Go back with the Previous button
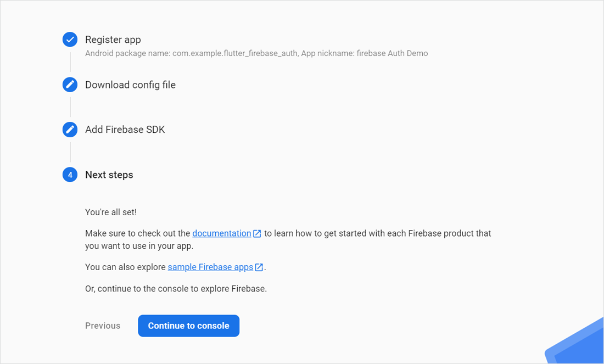The width and height of the screenshot is (604, 364). coord(103,326)
